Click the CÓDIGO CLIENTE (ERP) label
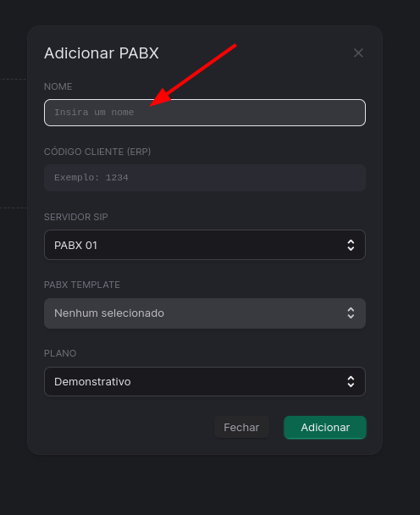This screenshot has width=420, height=515. (97, 152)
